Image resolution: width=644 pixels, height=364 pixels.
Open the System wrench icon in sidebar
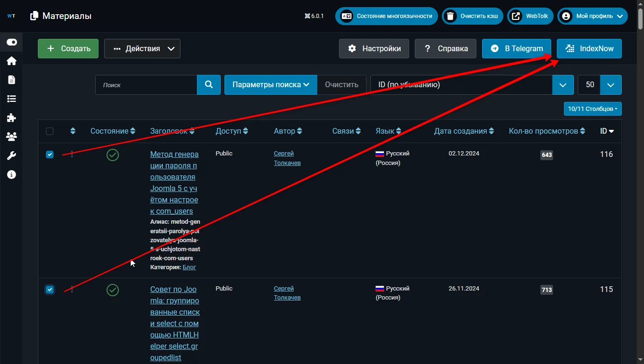click(11, 156)
